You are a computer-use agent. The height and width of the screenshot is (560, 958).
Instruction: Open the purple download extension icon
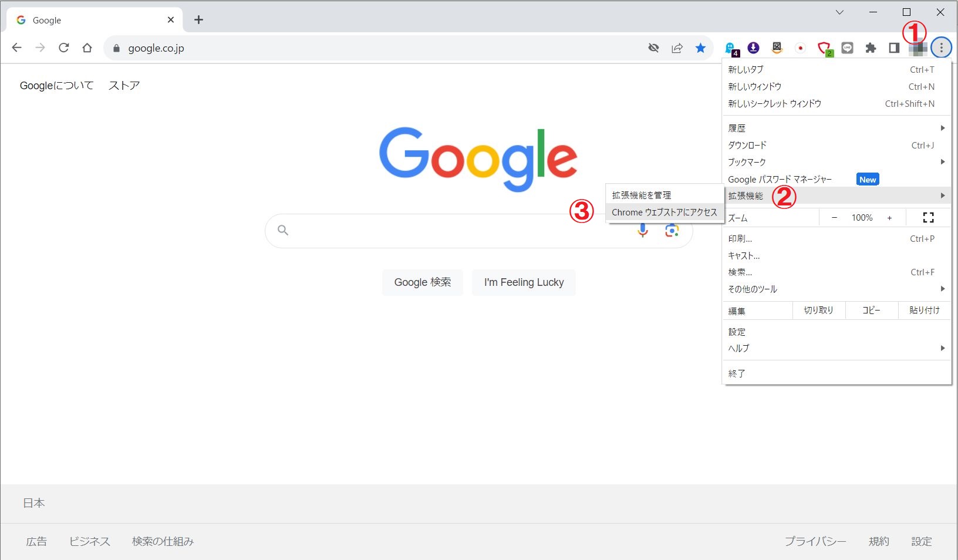[x=753, y=48]
